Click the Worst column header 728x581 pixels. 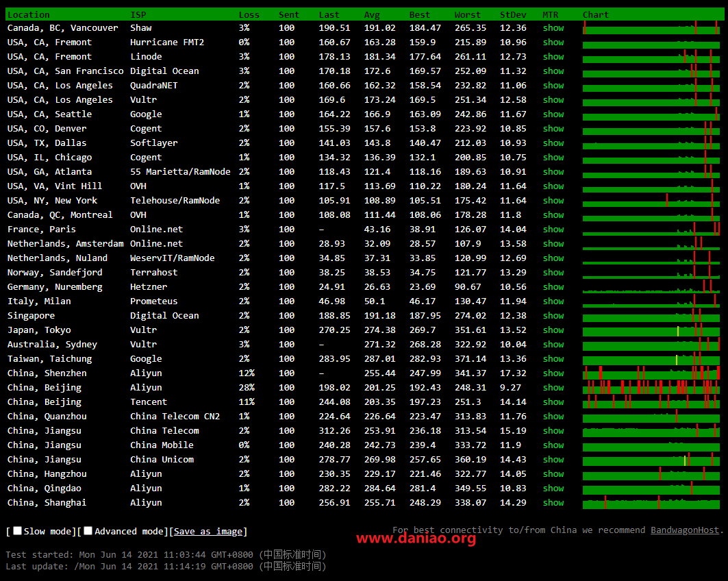pos(468,15)
